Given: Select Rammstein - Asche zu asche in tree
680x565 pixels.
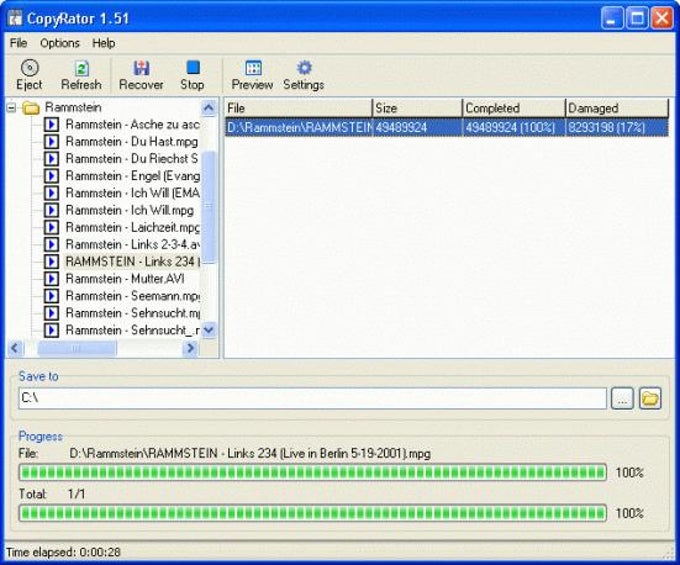Looking at the screenshot, I should tap(132, 125).
